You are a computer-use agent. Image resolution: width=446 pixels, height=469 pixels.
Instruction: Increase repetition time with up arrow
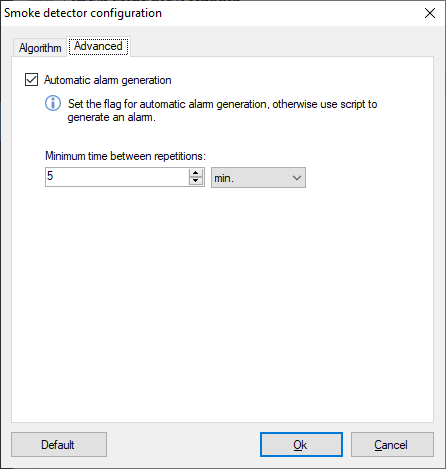196,173
